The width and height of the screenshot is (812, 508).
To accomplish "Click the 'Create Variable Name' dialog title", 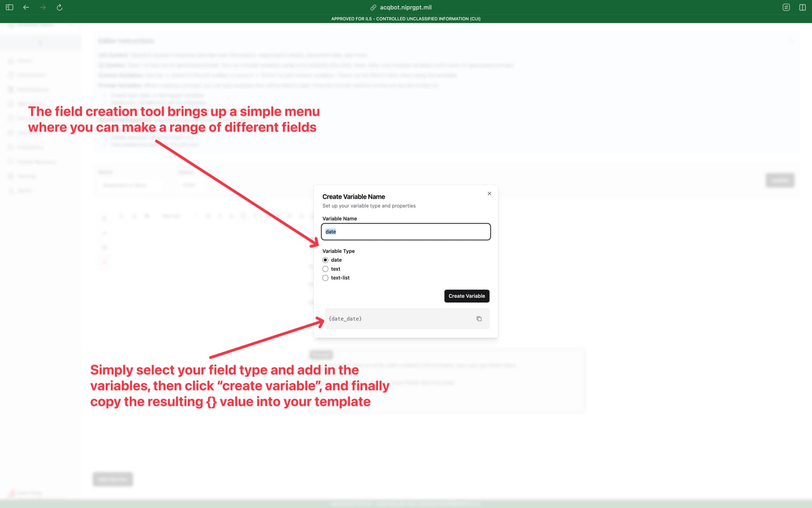I will 354,197.
